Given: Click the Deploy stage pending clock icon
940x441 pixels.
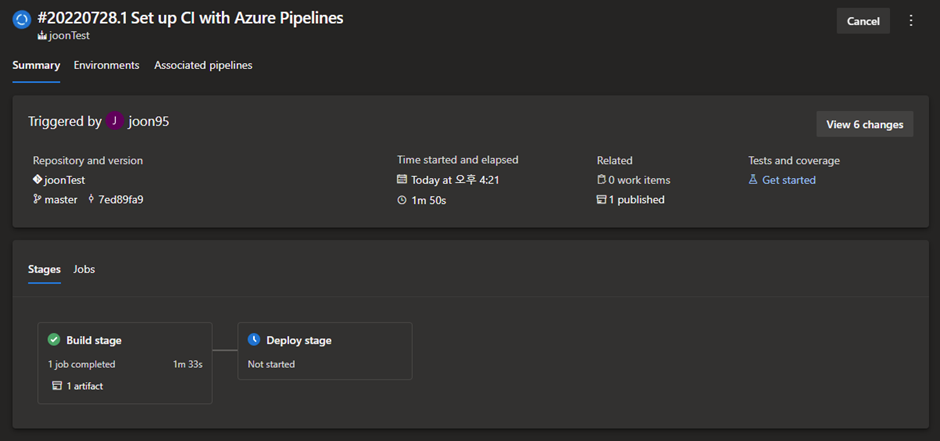Looking at the screenshot, I should 254,340.
